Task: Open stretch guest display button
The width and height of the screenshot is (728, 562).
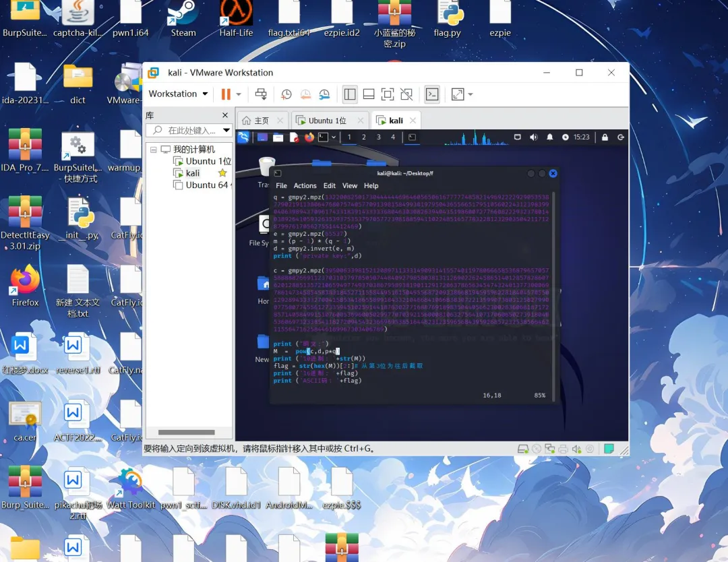Action: point(458,94)
